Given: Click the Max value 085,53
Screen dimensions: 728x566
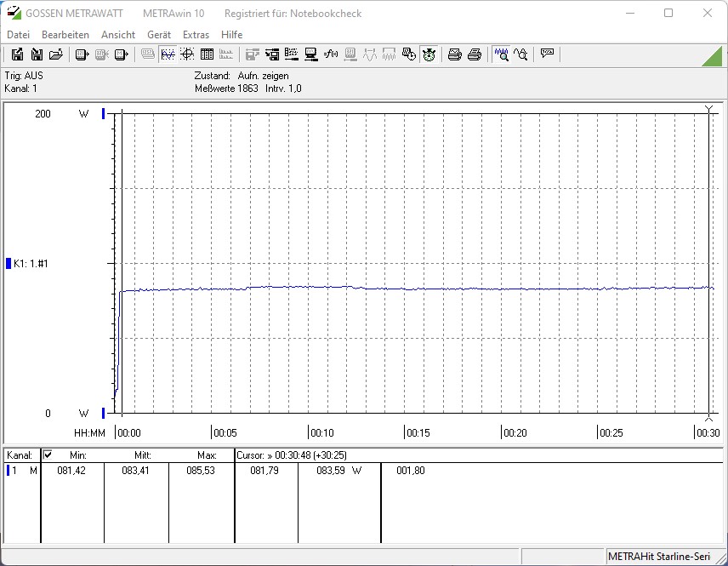Looking at the screenshot, I should tap(201, 471).
